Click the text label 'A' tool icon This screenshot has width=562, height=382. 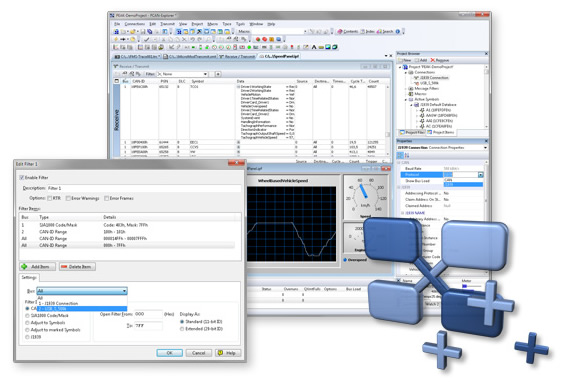click(314, 47)
